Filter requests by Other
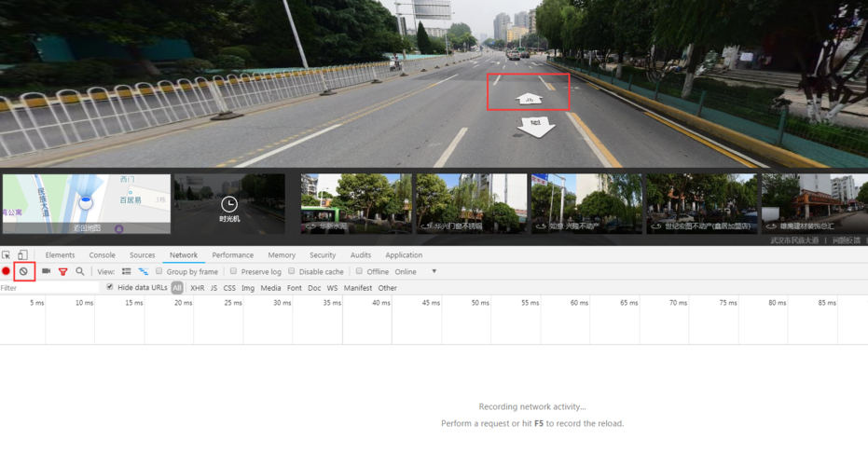Viewport: 868px width, 466px height. tap(388, 288)
